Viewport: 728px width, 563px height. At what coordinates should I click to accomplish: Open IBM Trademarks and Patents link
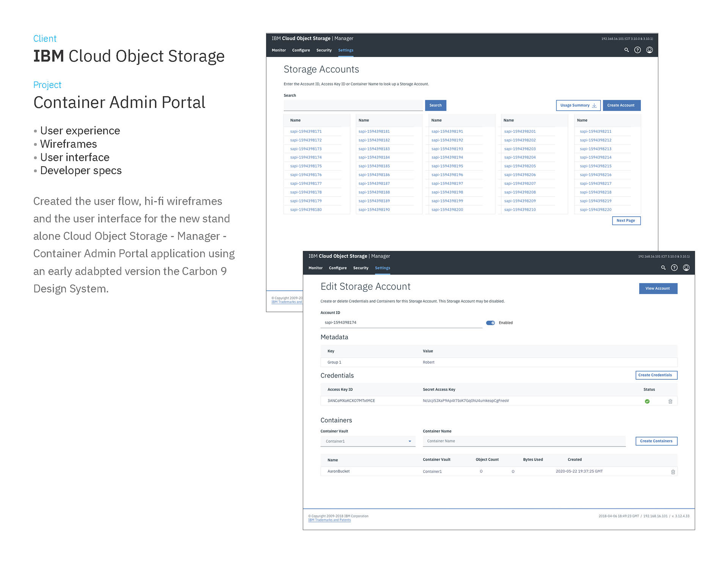(329, 520)
